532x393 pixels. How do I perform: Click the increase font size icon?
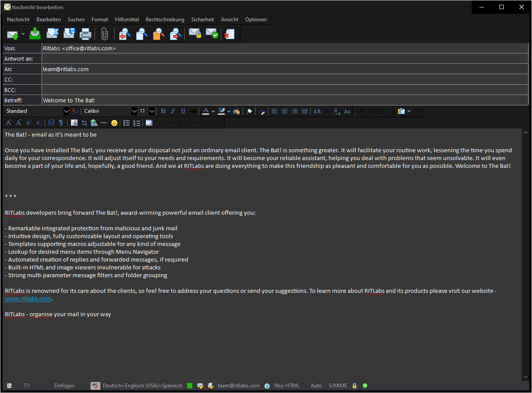click(x=9, y=123)
